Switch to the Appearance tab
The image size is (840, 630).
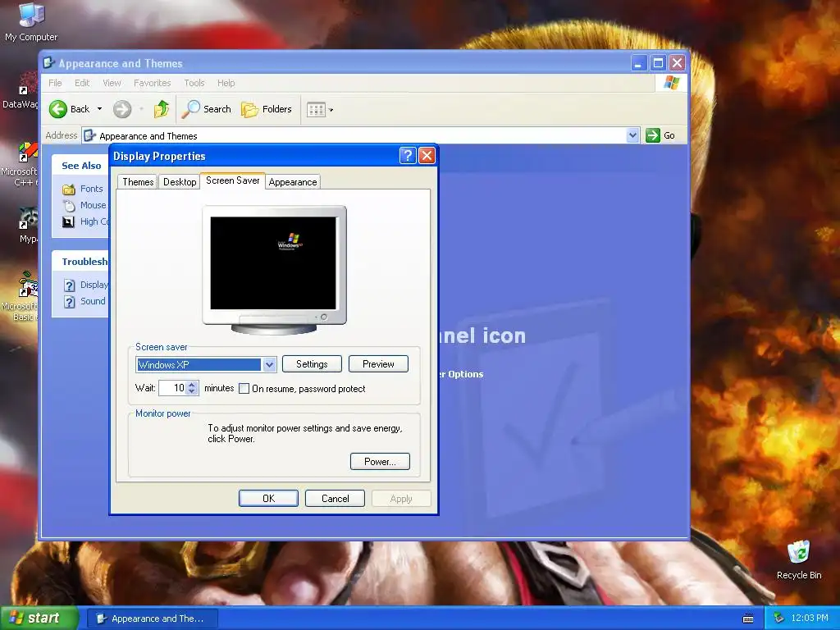[x=293, y=182]
